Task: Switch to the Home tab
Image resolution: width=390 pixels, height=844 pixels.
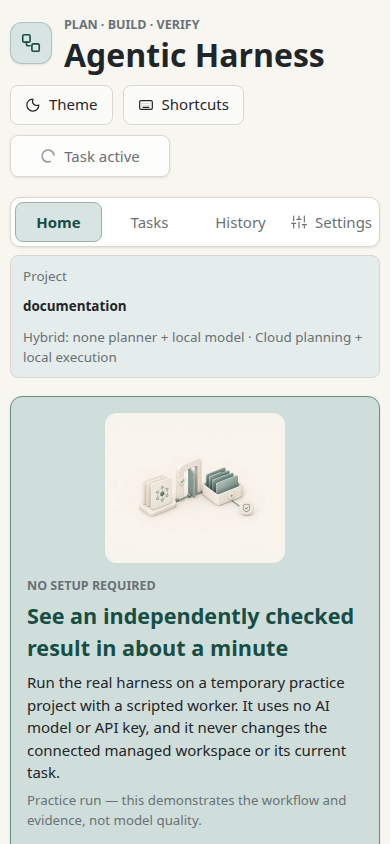Action: click(x=59, y=222)
